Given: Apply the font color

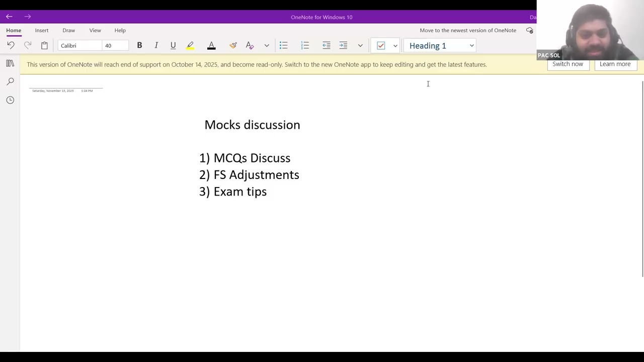Looking at the screenshot, I should pyautogui.click(x=211, y=46).
